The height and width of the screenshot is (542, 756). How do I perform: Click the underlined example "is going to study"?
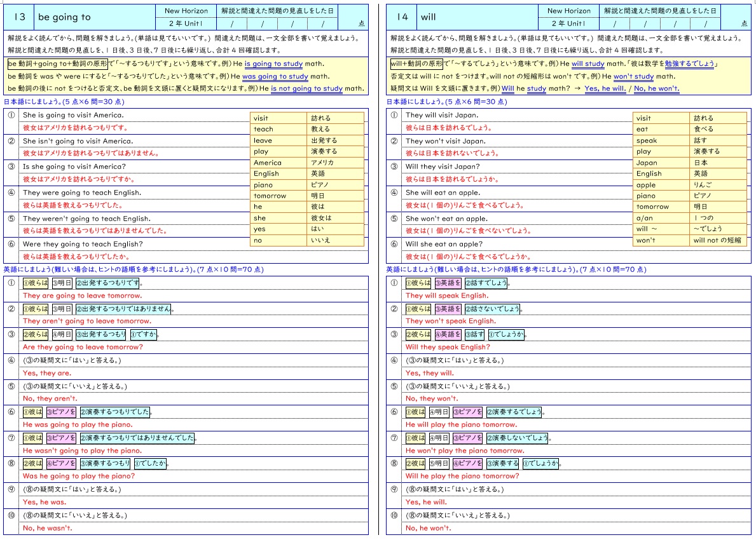tap(273, 64)
